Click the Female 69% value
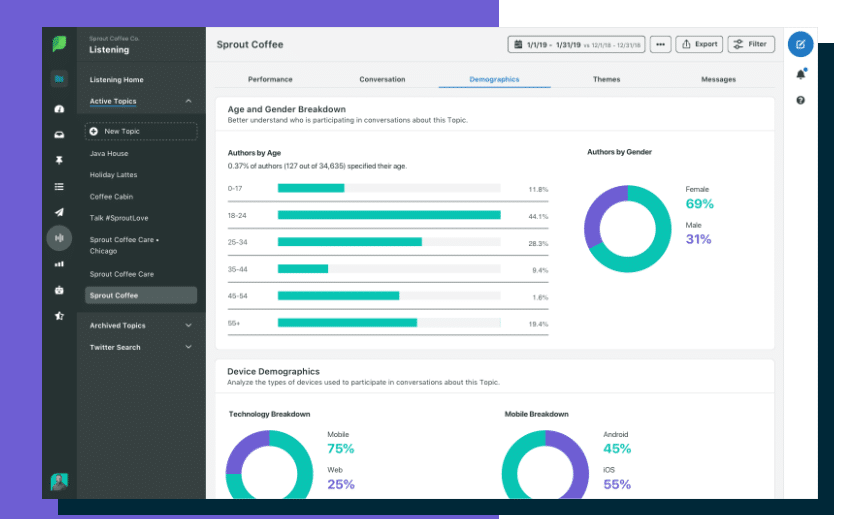 click(699, 204)
